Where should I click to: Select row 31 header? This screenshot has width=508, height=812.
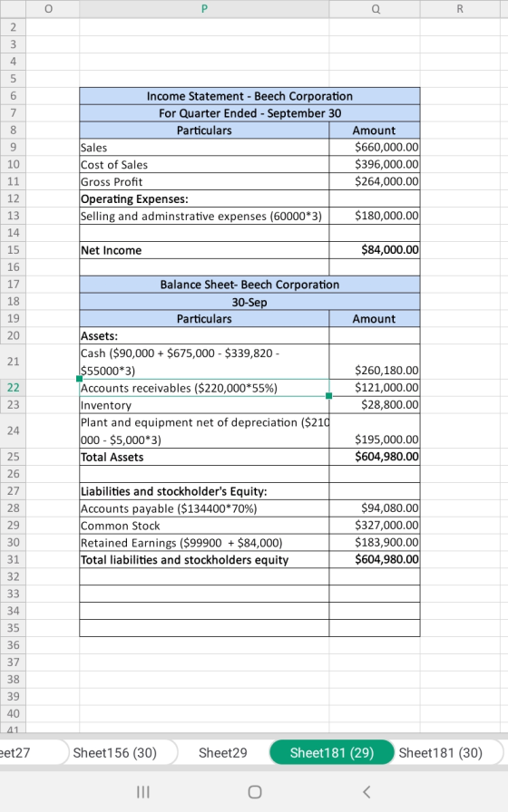pos(13,559)
